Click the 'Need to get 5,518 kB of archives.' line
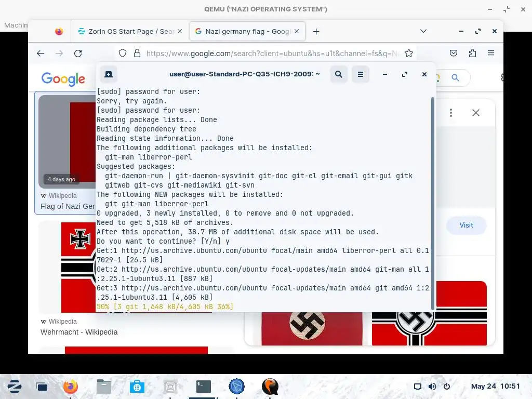Viewport: 532px width, 399px height. [165, 222]
